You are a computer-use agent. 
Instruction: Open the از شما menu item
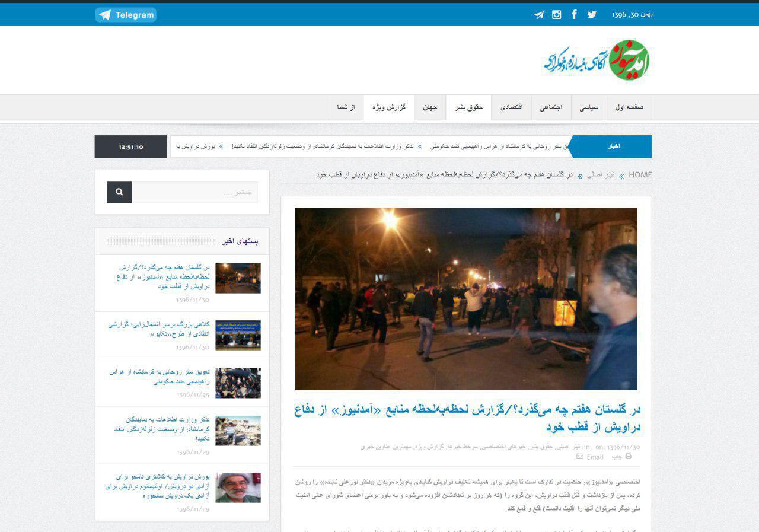[346, 107]
